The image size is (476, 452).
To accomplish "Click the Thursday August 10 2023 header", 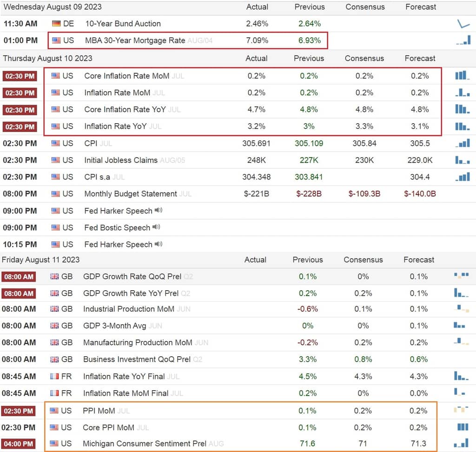I will click(48, 58).
